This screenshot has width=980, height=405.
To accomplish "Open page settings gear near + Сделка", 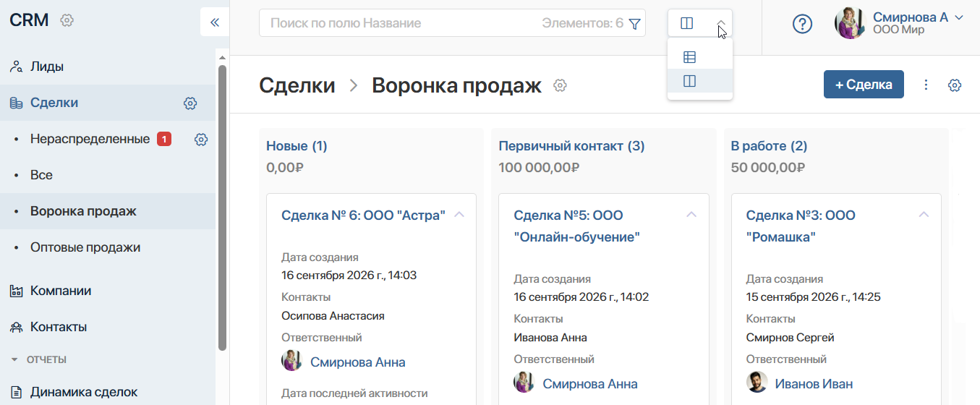I will 955,85.
